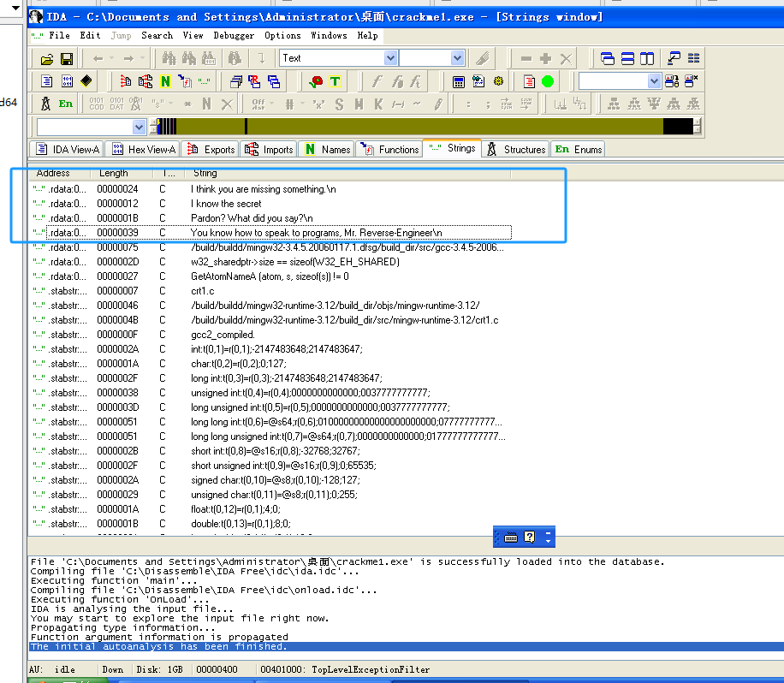Click the green En enums toolbar icon
This screenshot has width=784, height=683.
[66, 104]
